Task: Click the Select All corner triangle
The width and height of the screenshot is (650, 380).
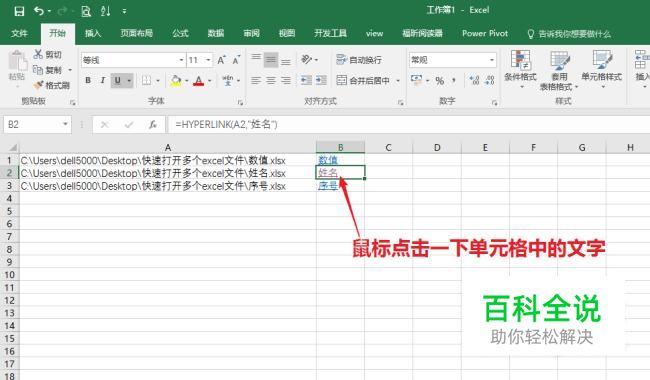Action: [13, 148]
